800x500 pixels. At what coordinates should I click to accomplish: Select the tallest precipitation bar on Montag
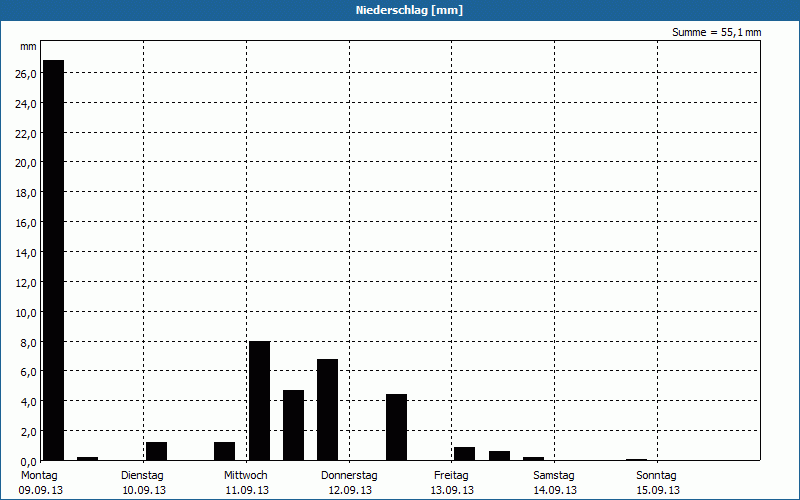click(x=53, y=260)
